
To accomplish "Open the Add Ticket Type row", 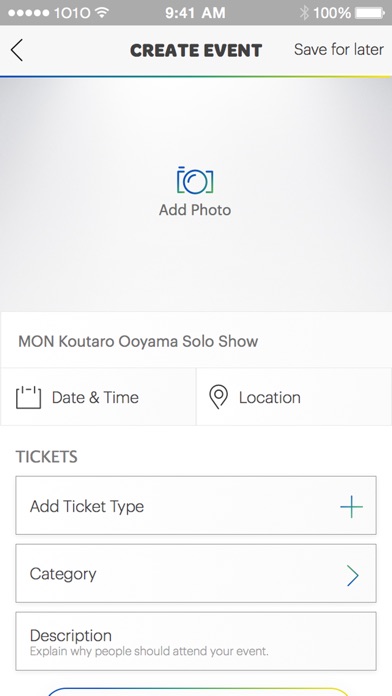I will (x=196, y=506).
